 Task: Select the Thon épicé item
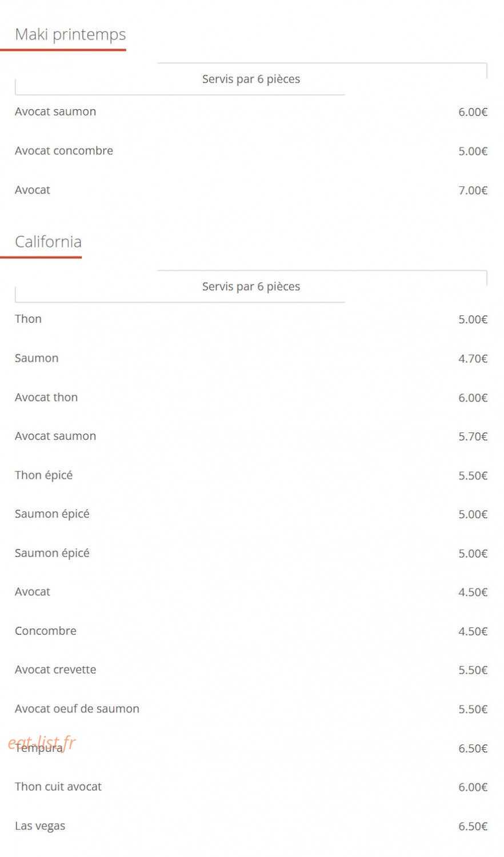point(43,475)
